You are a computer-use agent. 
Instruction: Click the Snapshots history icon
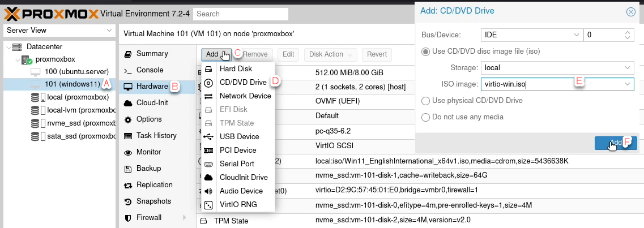point(127,201)
